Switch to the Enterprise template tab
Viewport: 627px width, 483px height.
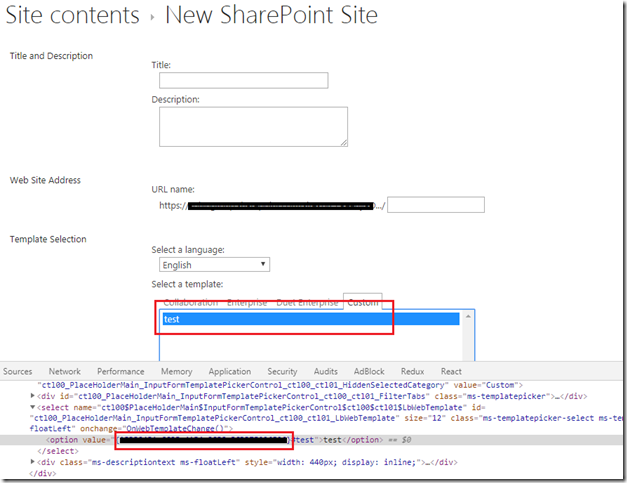(247, 303)
